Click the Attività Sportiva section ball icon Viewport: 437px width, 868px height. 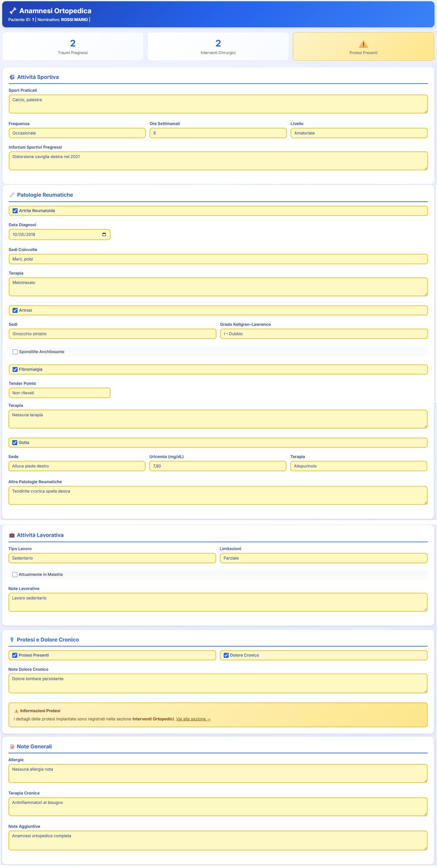12,77
